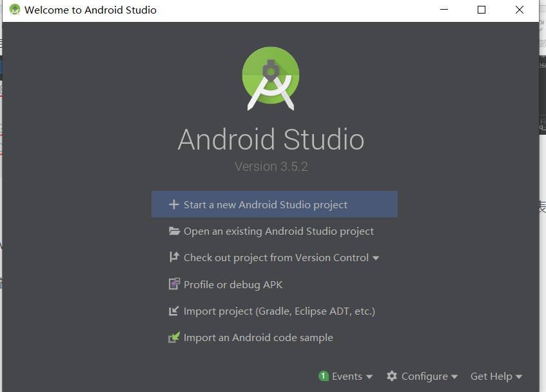Click the Android Studio compass logo
This screenshot has width=546, height=392.
[x=271, y=79]
